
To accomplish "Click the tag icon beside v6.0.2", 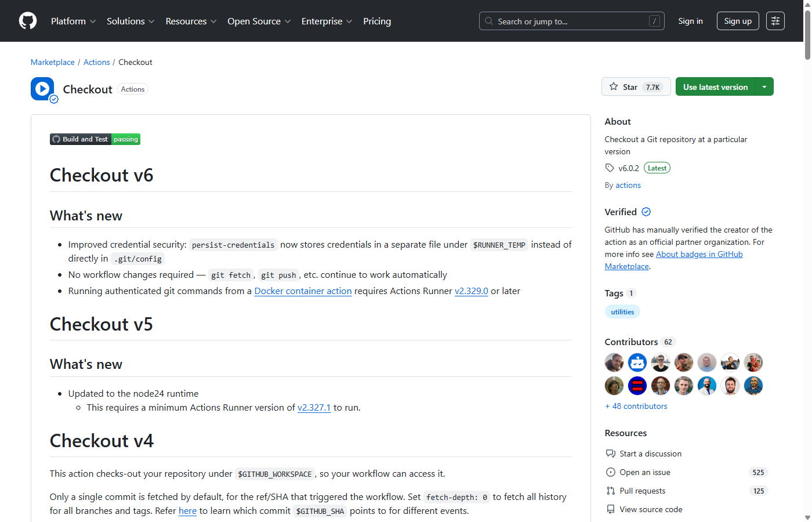I will (610, 168).
